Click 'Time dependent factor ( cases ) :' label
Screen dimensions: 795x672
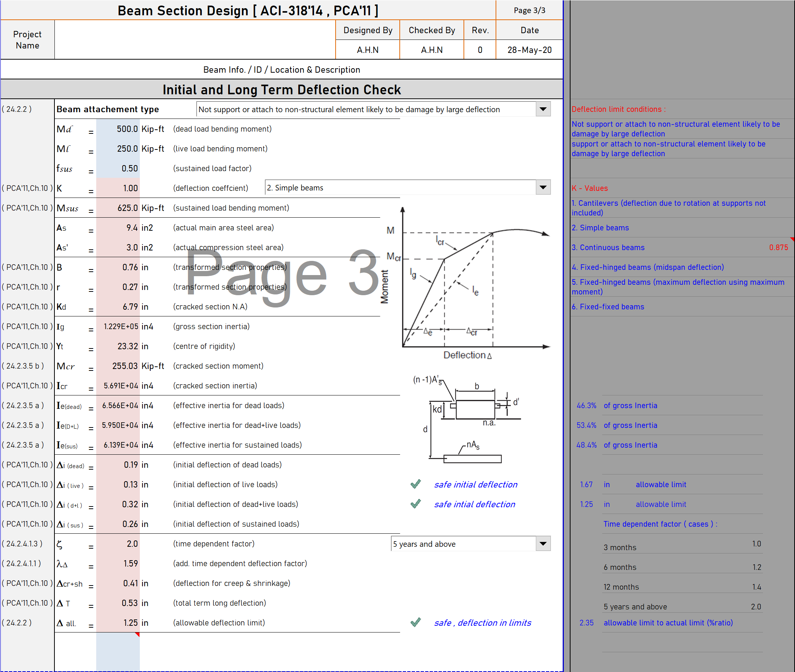pyautogui.click(x=660, y=524)
